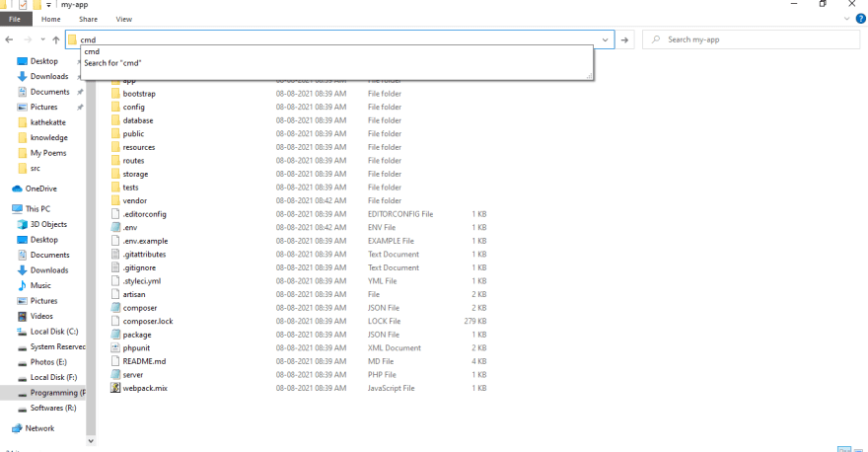Select the .gitattributes file icon
Viewport: 868px width, 452px height.
pyautogui.click(x=115, y=255)
